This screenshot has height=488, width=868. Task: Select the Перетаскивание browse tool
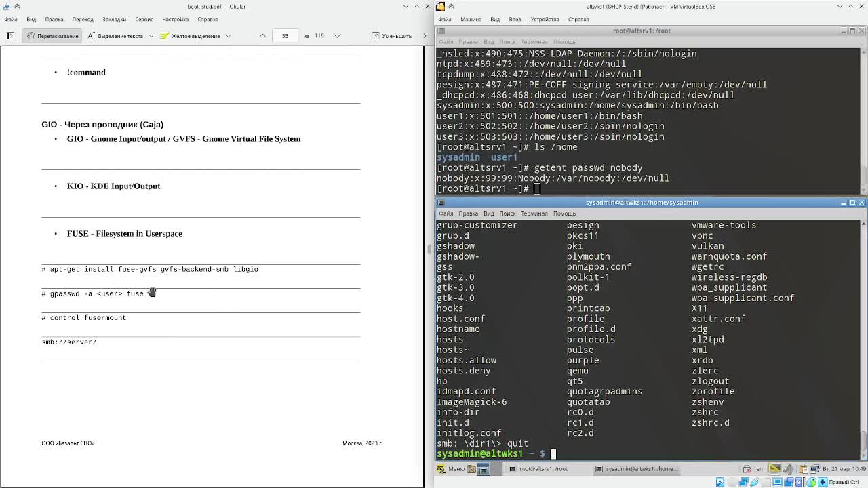[53, 35]
